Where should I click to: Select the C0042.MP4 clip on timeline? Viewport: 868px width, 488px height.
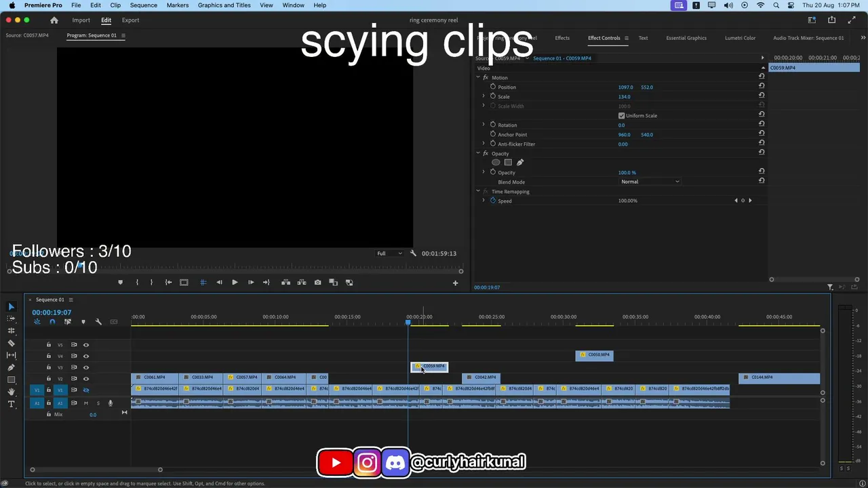point(481,378)
